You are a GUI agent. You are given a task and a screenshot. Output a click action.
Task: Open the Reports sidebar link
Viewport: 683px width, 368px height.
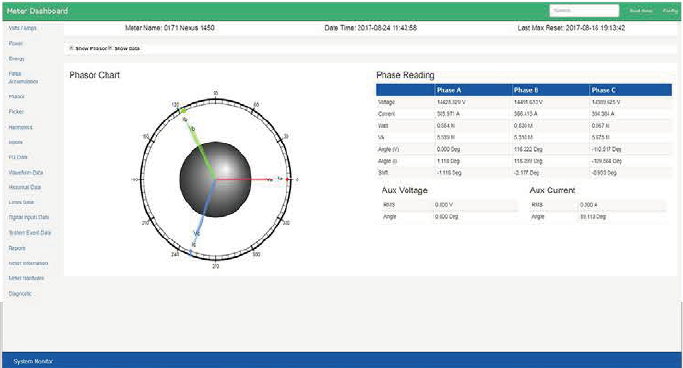[17, 248]
